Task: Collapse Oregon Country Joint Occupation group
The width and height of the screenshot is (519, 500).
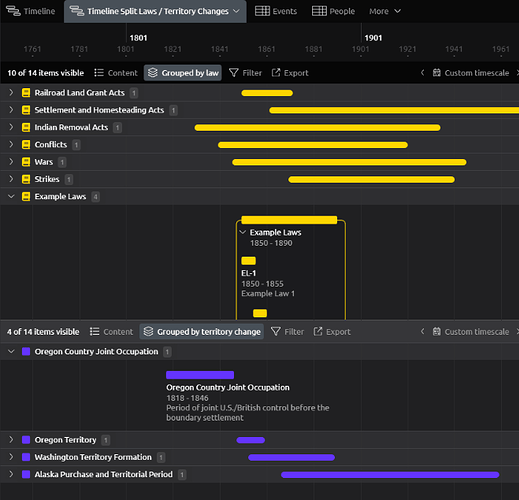Action: 11,351
